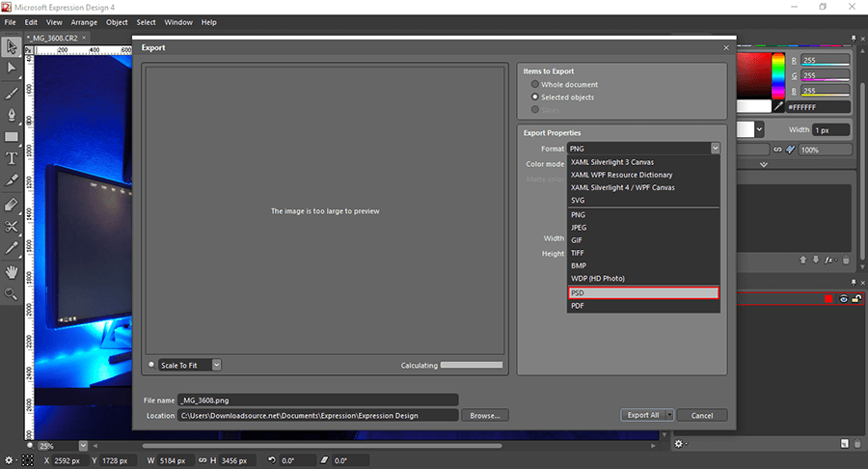Choose SVG from the format list

643,200
